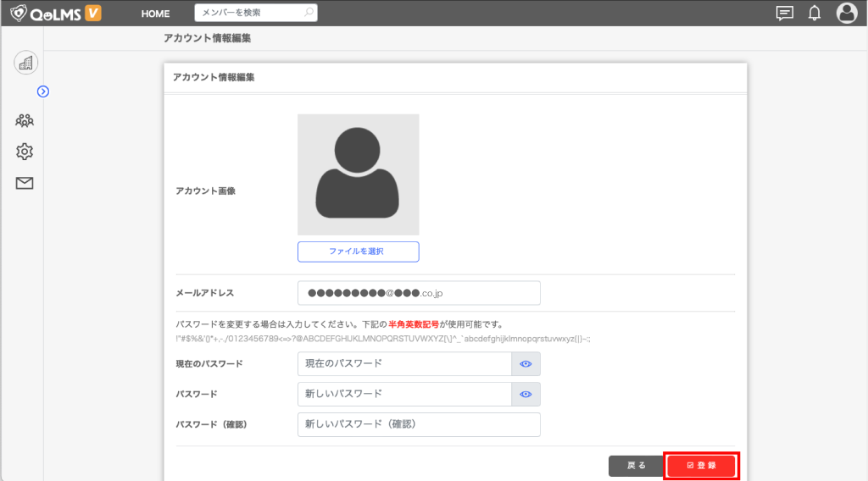Click the search magnifier icon
Screen dimensions: 868x481
309,13
